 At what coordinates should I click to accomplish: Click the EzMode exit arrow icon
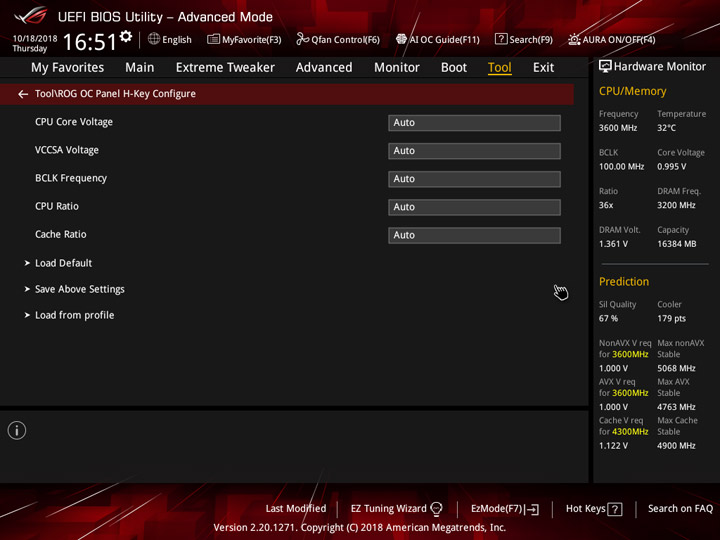[532, 509]
